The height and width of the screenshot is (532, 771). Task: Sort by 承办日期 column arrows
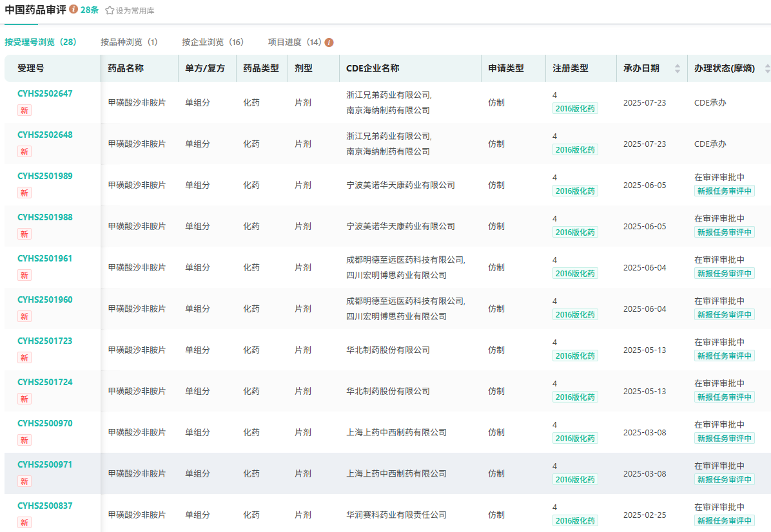coord(677,68)
